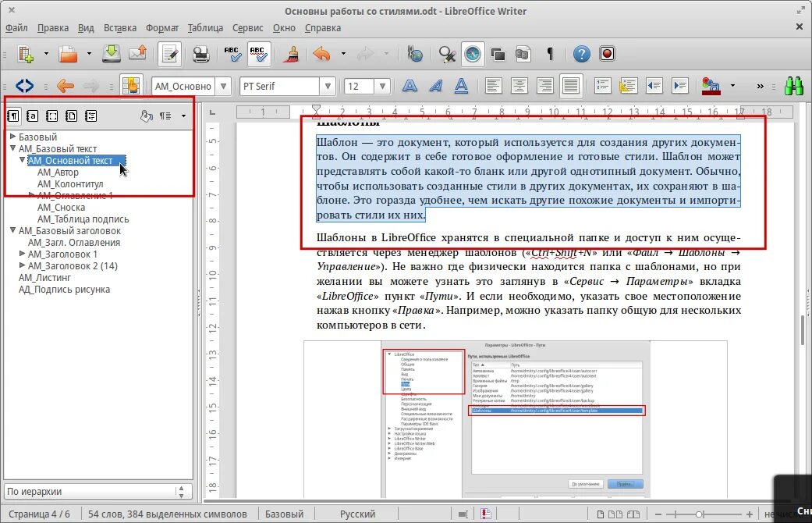This screenshot has width=812, height=523.
Task: Collapse the АМ_Базовый текст tree node
Action: [13, 148]
